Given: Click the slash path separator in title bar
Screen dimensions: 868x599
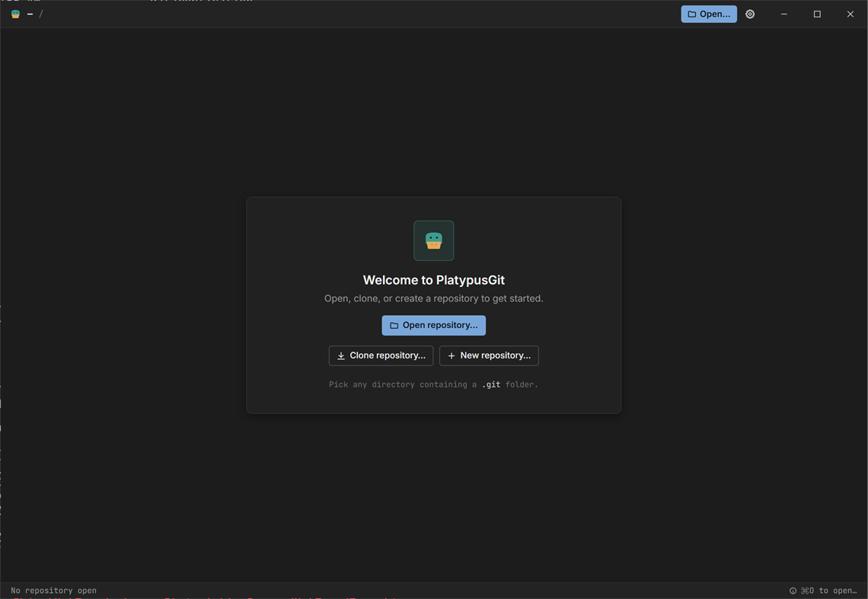Looking at the screenshot, I should (x=41, y=14).
